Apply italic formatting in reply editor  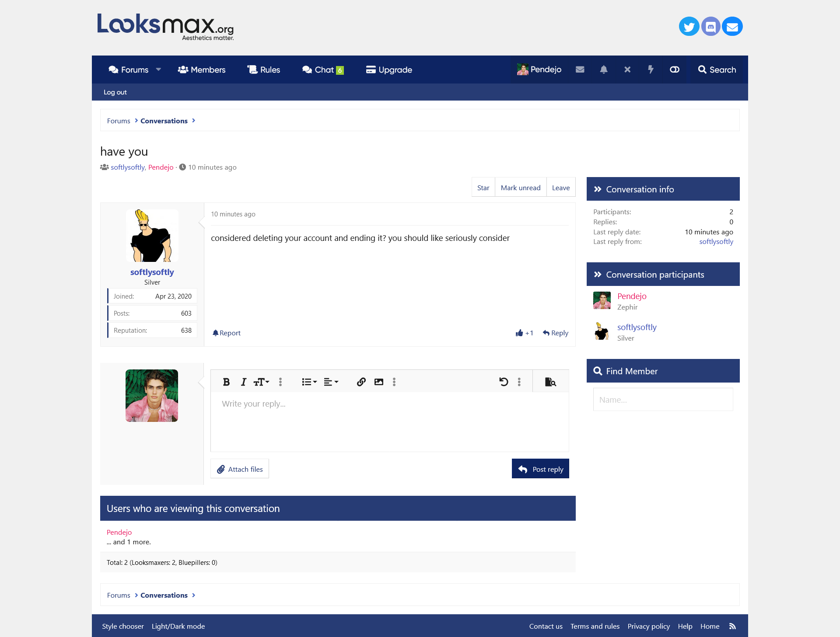click(x=244, y=382)
